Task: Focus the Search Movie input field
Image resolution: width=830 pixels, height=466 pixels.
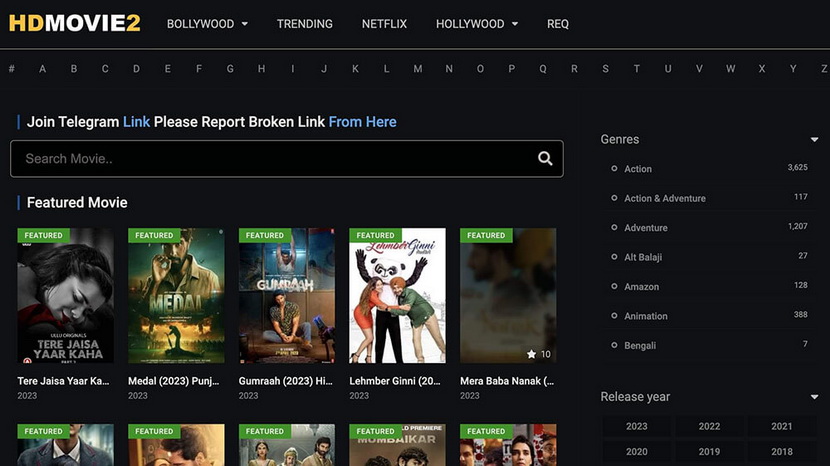Action: [x=270, y=158]
